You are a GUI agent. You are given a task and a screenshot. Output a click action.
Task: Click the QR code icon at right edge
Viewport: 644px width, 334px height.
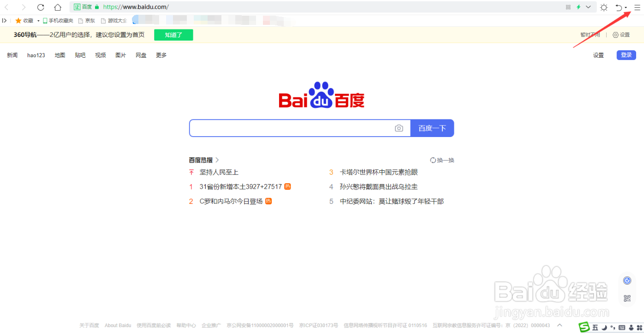[627, 298]
